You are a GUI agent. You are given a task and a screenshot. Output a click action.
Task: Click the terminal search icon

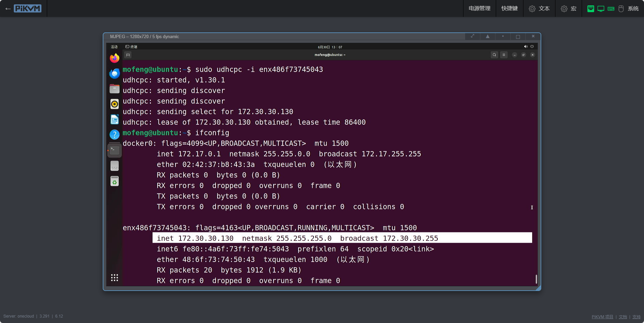494,55
